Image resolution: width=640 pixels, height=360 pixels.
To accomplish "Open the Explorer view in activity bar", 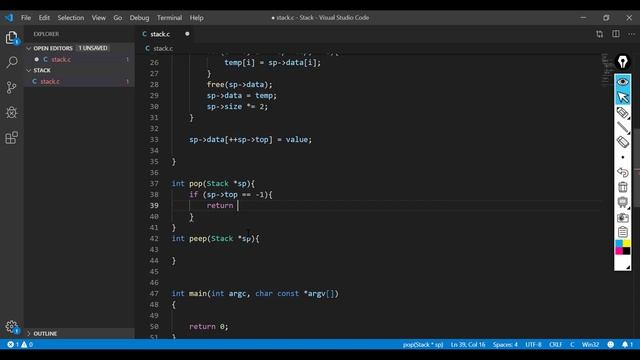I will 11,38.
